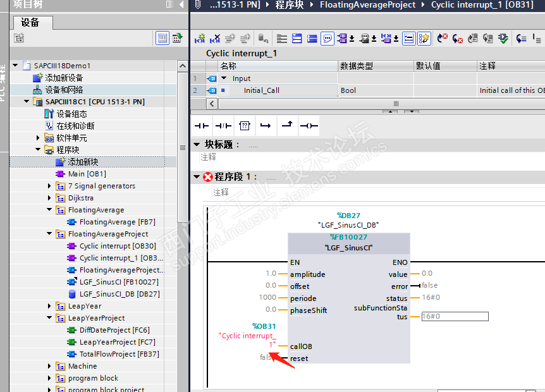Click the create new group icon

pos(19,38)
